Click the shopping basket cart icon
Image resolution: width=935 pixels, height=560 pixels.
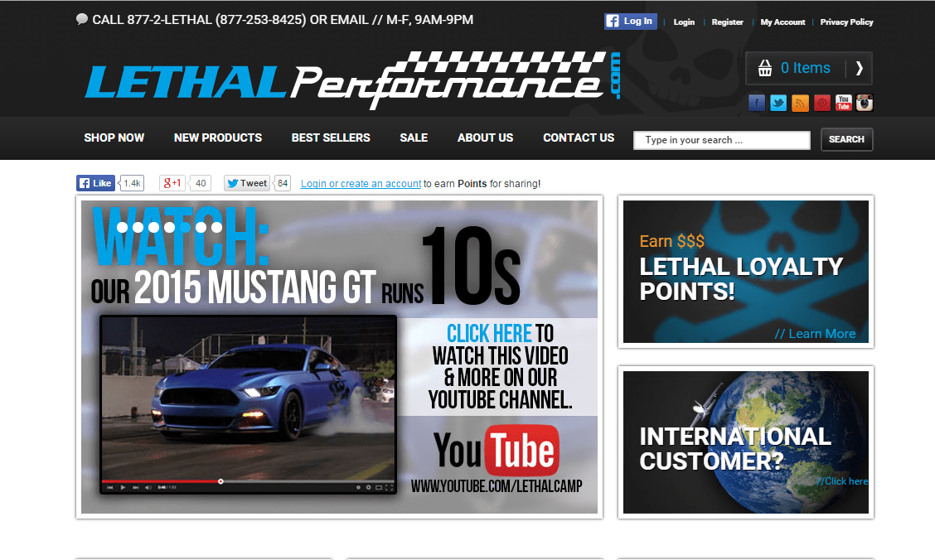point(765,68)
